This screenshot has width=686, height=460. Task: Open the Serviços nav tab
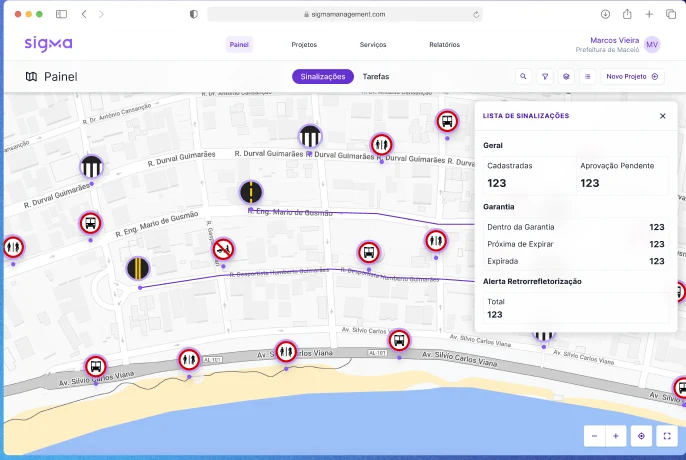[x=373, y=45]
